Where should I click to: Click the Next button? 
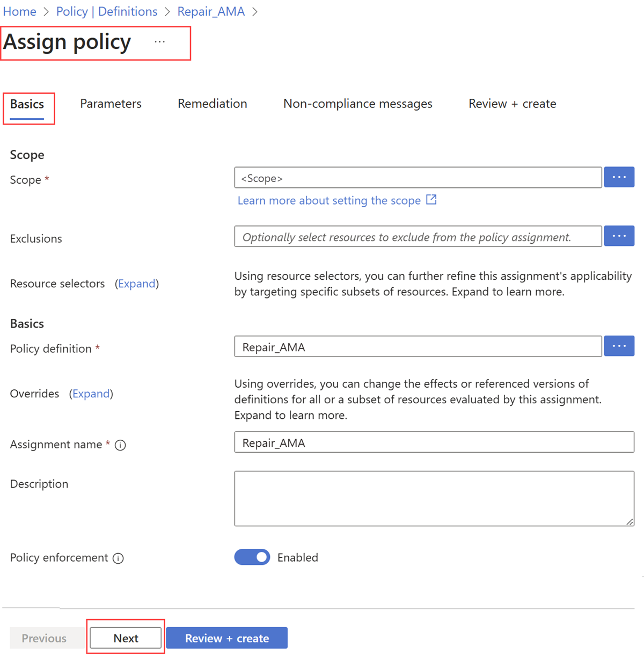click(126, 638)
